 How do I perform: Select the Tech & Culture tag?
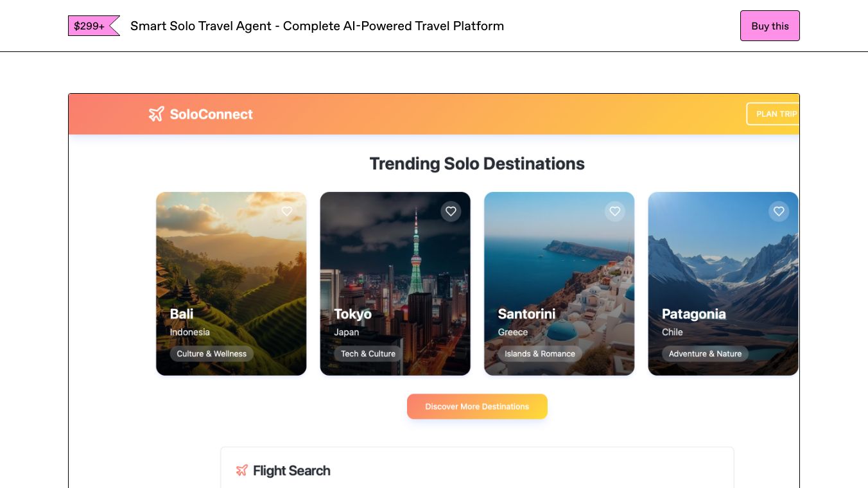(x=368, y=354)
